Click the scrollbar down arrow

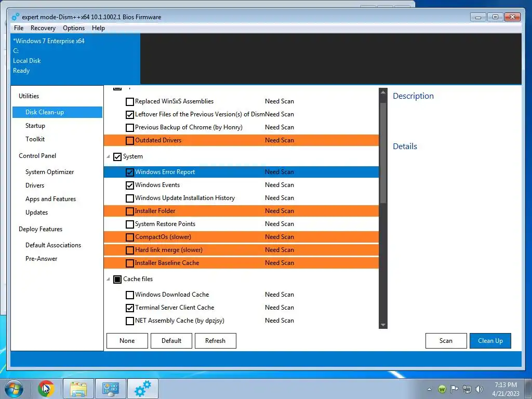pyautogui.click(x=383, y=325)
